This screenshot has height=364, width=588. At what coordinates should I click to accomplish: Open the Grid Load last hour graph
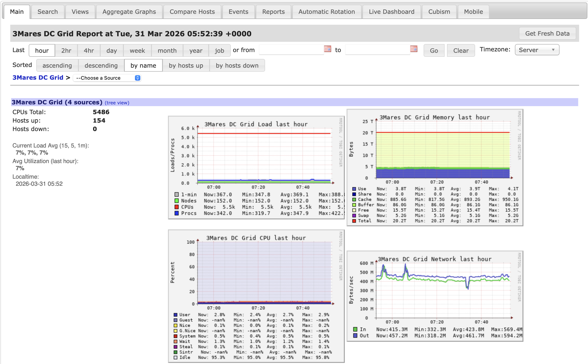[x=256, y=168]
